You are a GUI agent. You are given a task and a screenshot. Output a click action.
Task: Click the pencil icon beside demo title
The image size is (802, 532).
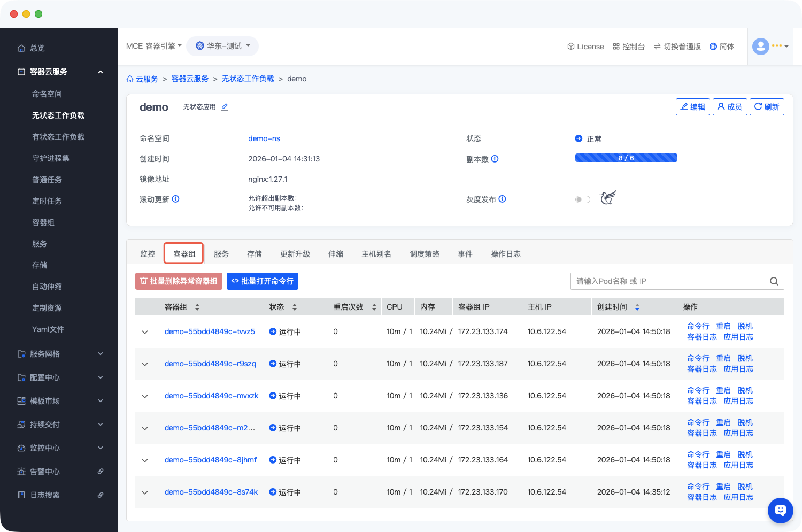click(x=225, y=107)
